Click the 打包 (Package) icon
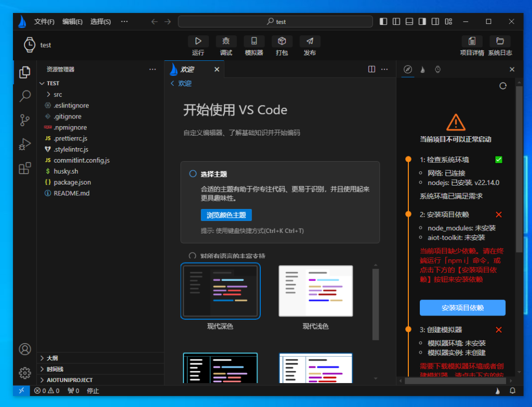 (282, 42)
